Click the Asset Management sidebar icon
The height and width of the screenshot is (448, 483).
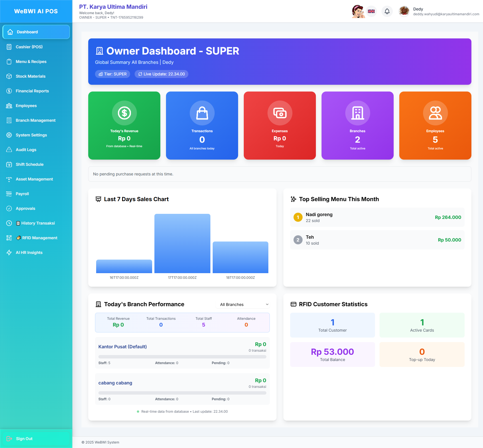click(9, 179)
